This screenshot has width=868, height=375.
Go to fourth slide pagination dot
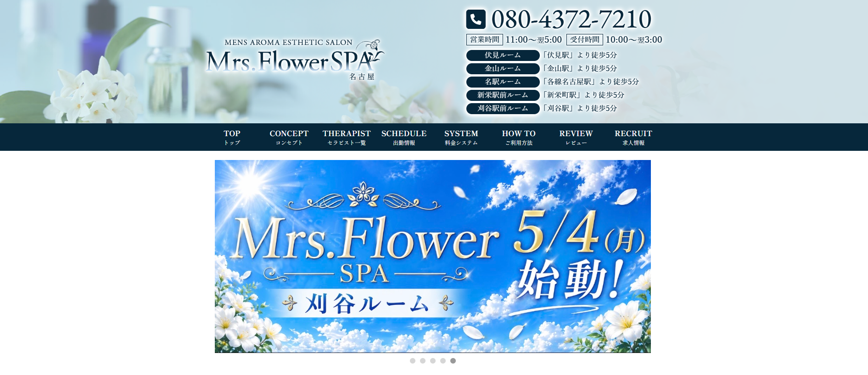[x=443, y=361]
